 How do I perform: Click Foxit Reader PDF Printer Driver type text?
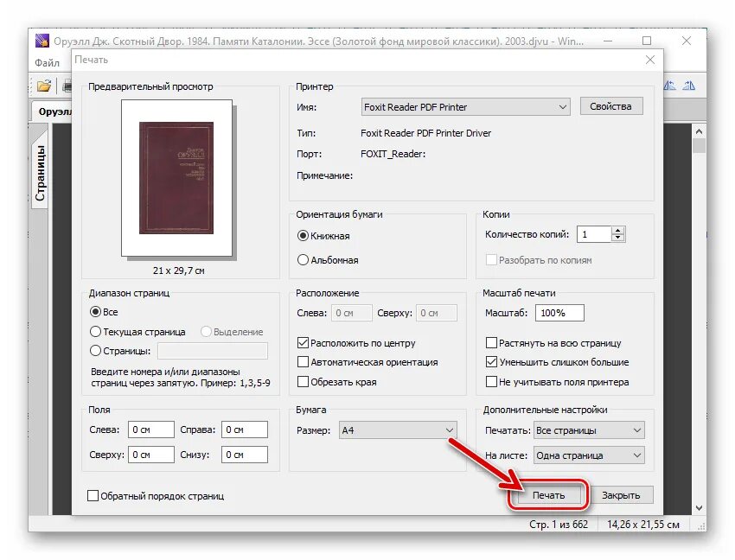coord(425,133)
